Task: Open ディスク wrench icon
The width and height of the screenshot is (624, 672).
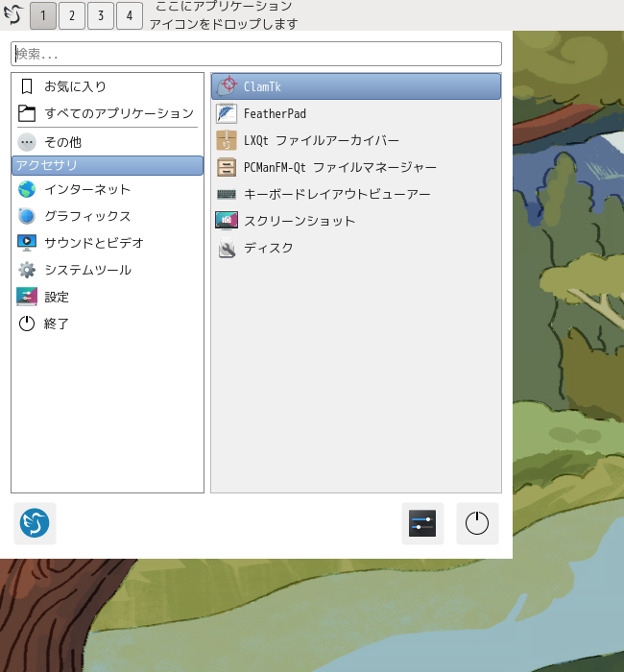Action: pyautogui.click(x=227, y=248)
